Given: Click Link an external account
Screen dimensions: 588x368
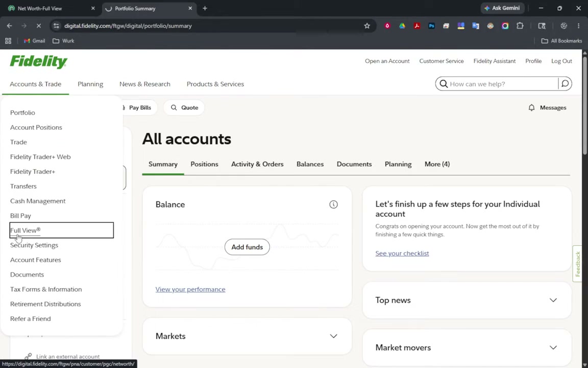Looking at the screenshot, I should pos(68,357).
